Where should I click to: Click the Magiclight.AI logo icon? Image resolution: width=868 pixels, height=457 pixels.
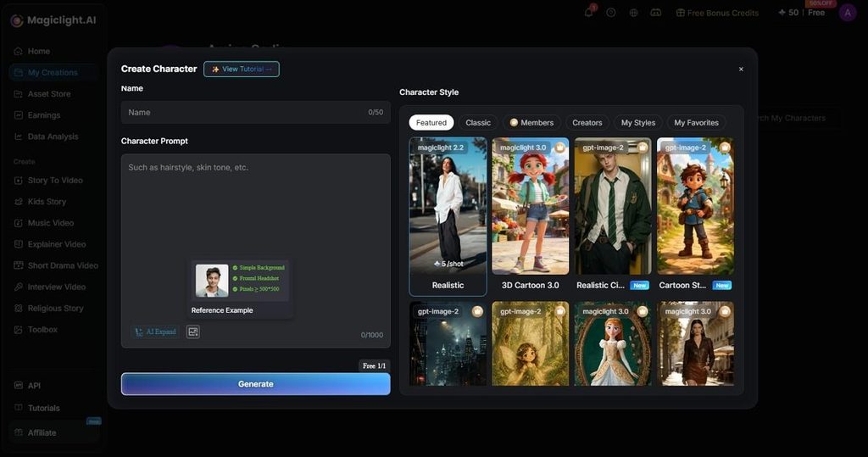tap(17, 20)
